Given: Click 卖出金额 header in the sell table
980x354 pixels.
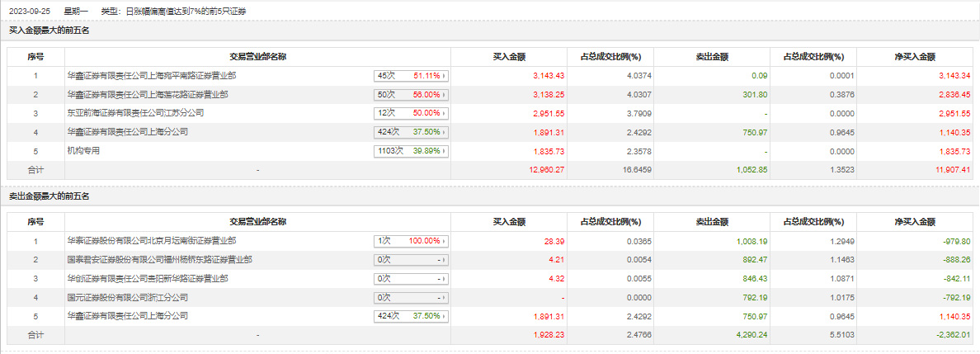Looking at the screenshot, I should [x=711, y=222].
